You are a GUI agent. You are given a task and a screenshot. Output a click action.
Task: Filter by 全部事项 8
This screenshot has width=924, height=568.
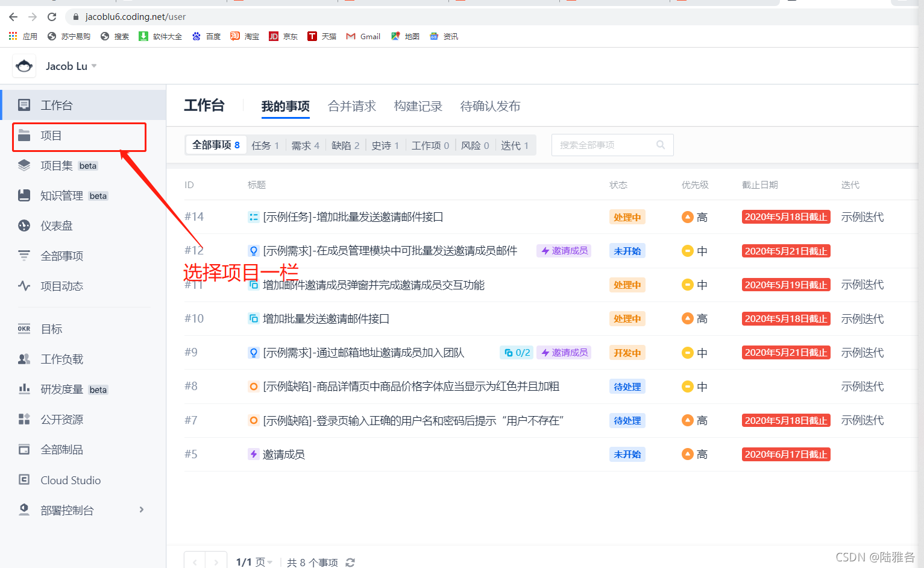pos(216,145)
